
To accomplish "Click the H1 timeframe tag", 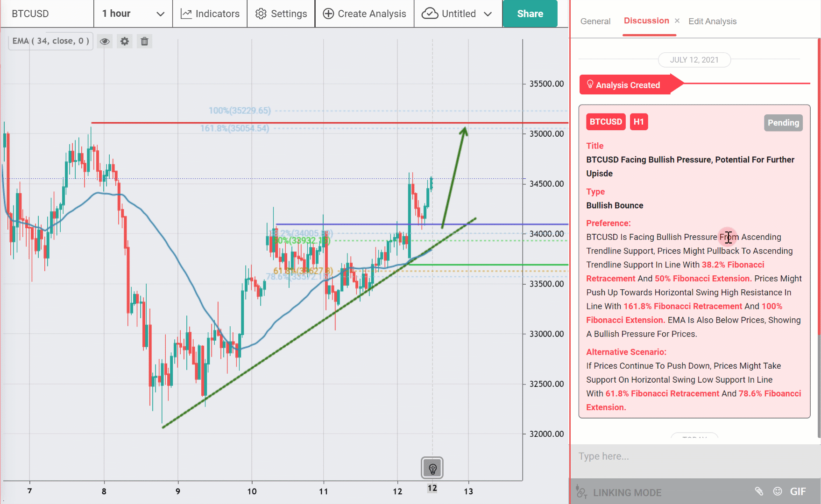I will tap(639, 122).
